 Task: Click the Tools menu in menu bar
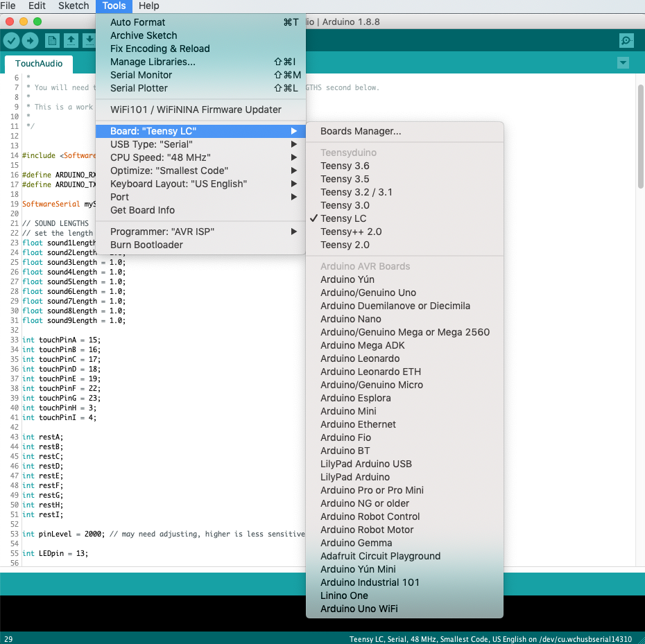pos(114,6)
